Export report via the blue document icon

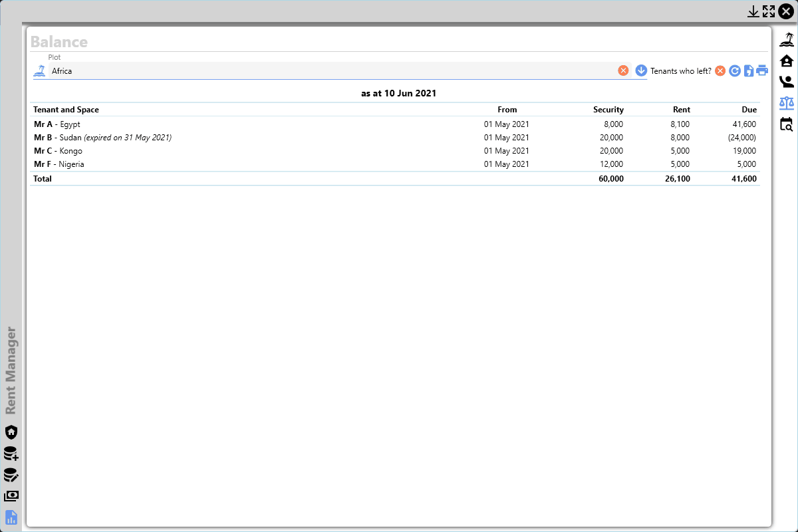[748, 70]
